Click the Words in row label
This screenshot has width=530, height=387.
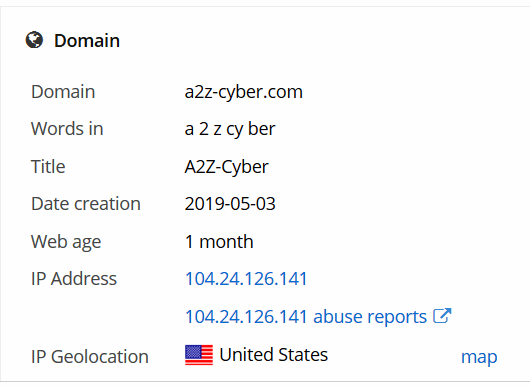coord(67,129)
